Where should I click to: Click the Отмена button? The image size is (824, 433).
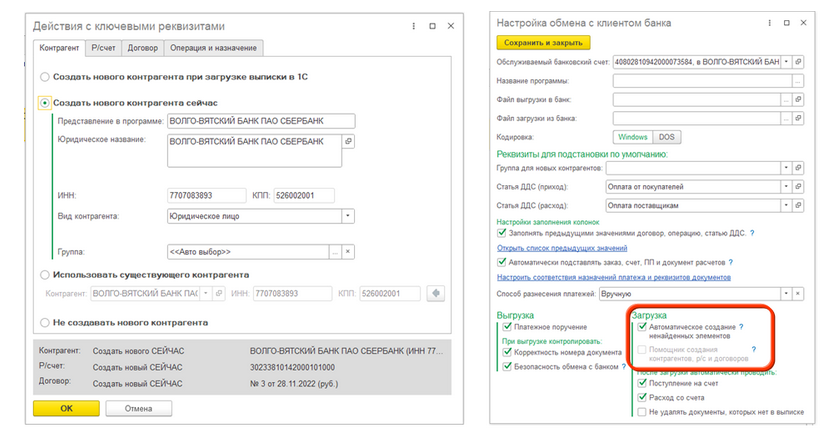point(139,408)
